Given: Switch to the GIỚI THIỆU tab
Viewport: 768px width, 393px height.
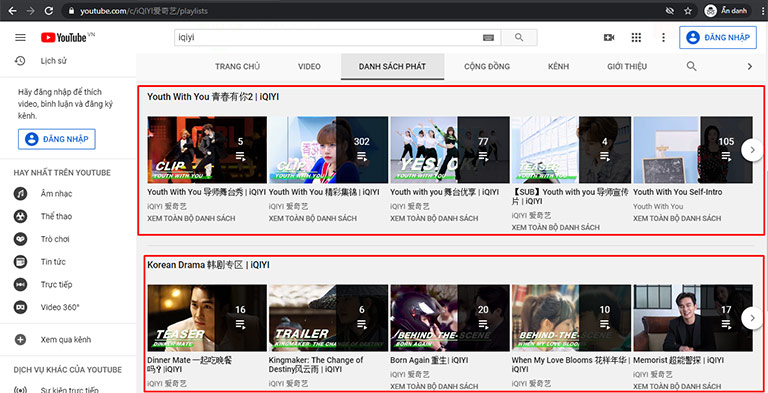Looking at the screenshot, I should pyautogui.click(x=627, y=67).
